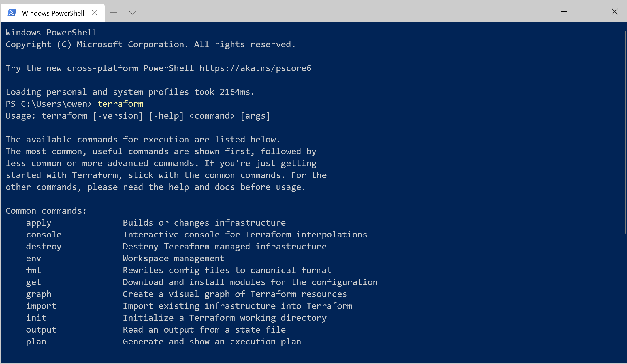Open a new terminal tab
This screenshot has height=364, width=627.
(x=114, y=12)
